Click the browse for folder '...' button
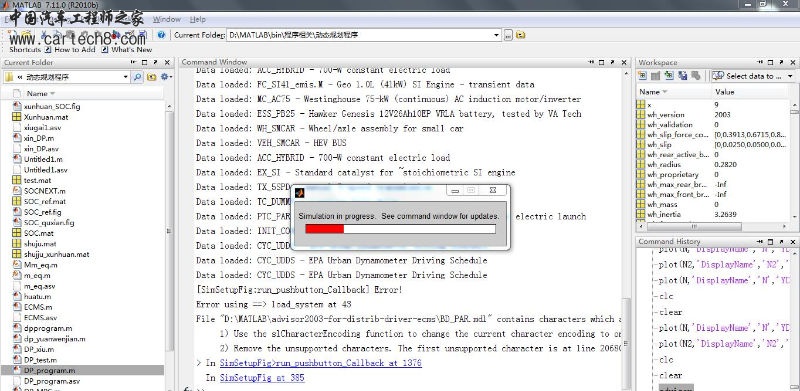Image resolution: width=800 pixels, height=391 pixels. tap(508, 35)
